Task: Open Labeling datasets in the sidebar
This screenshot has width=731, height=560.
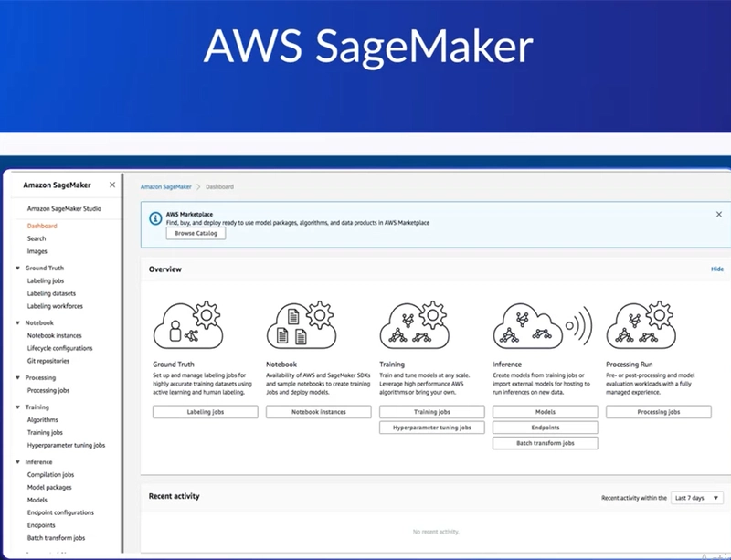Action: coord(51,293)
